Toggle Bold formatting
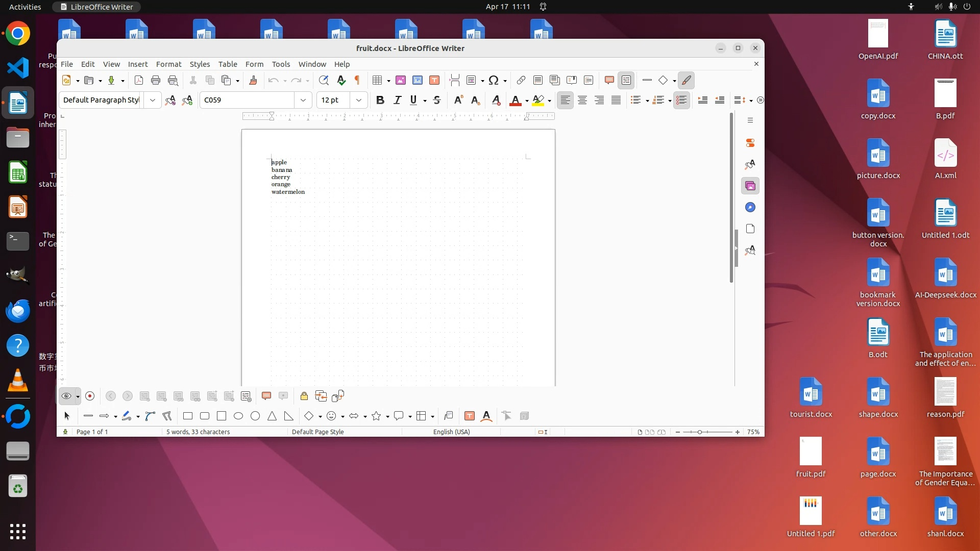 (380, 100)
